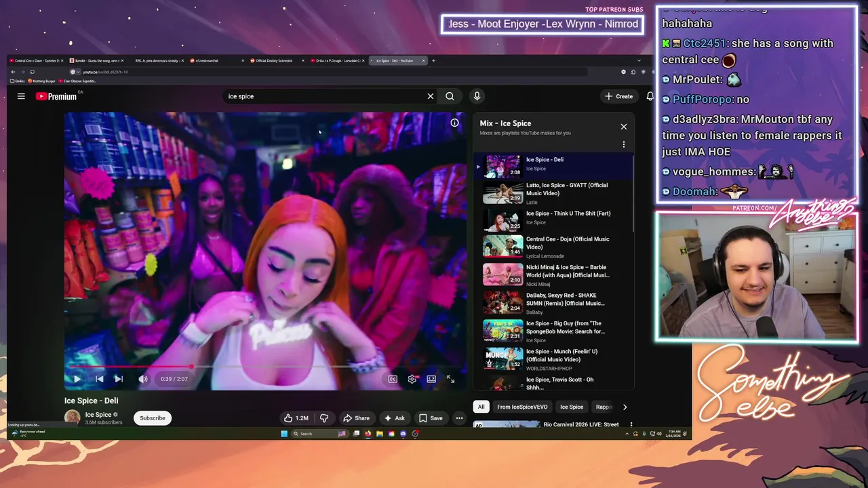
Task: Open the tab search dropdown arrow
Action: pos(639,60)
